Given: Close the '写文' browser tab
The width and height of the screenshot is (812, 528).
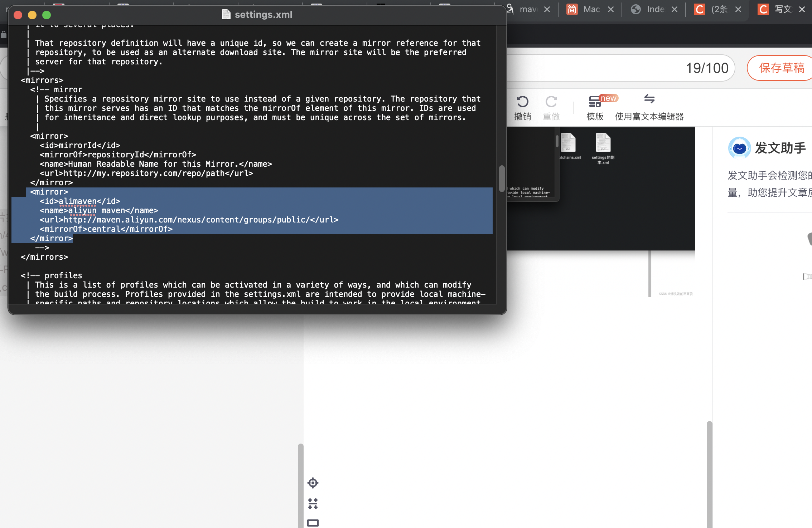Looking at the screenshot, I should point(802,9).
